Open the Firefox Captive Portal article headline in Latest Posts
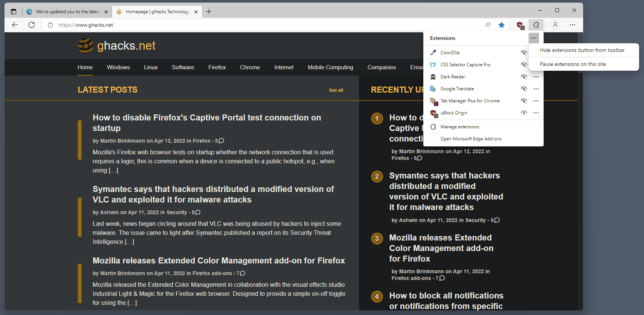This screenshot has height=315, width=644. point(207,123)
